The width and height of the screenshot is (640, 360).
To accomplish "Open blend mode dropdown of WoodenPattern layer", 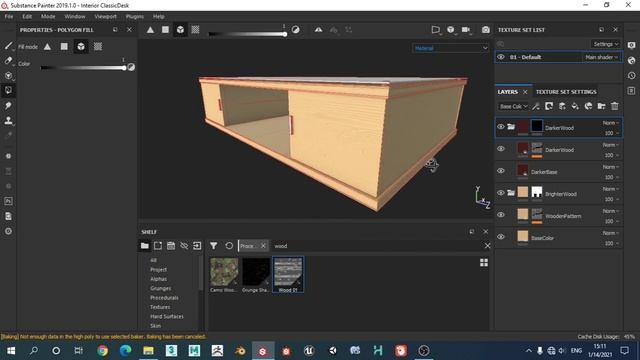I will (611, 211).
